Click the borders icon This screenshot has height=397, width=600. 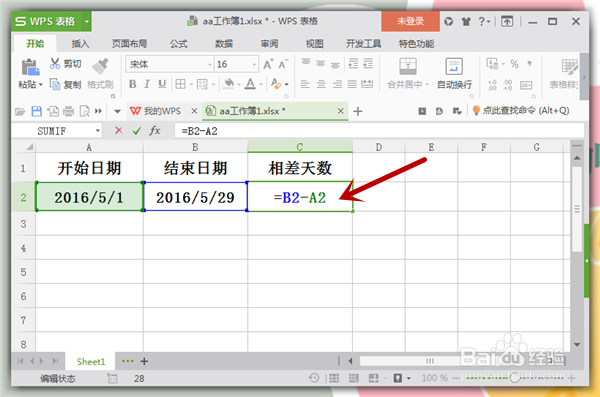click(180, 84)
